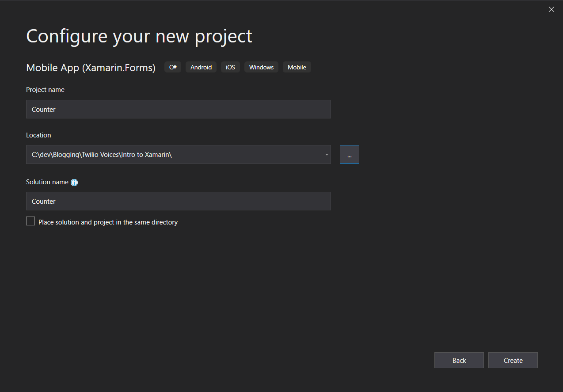
Task: Click the Solution name field label
Action: click(47, 182)
